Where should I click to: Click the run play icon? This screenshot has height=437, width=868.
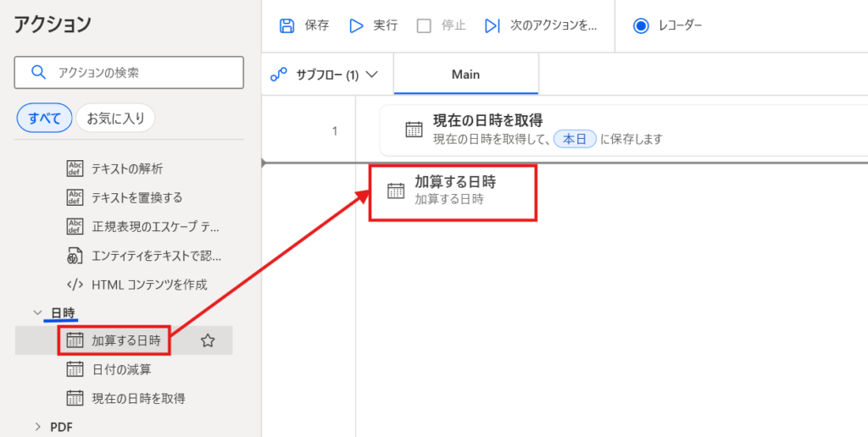(x=356, y=26)
